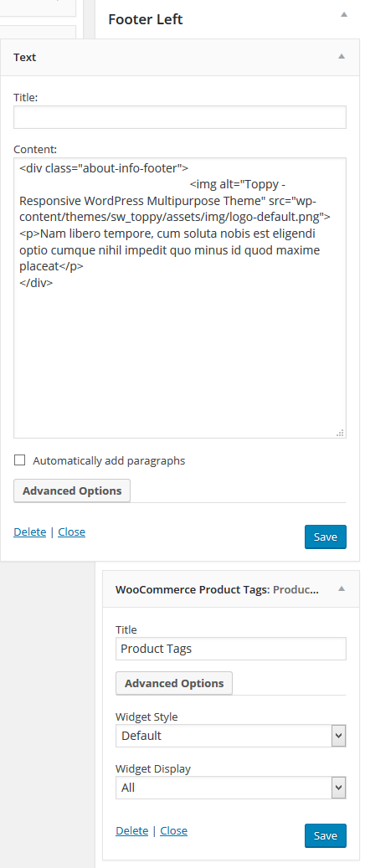Focus the empty Title field

180,117
